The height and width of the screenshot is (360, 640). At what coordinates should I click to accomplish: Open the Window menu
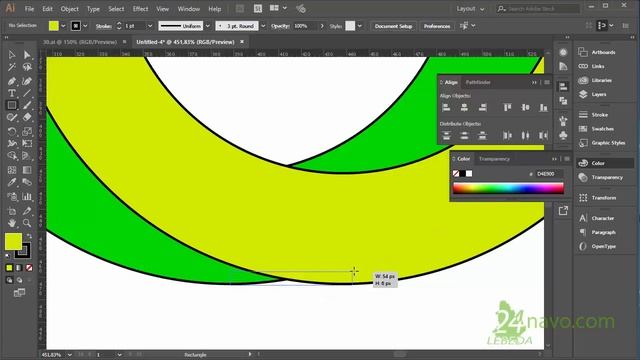click(189, 9)
